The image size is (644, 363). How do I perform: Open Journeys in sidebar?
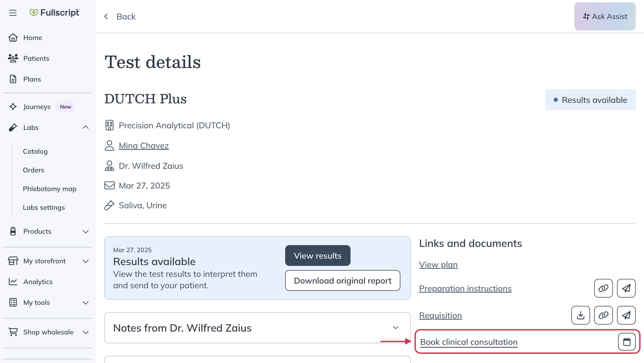(x=37, y=107)
